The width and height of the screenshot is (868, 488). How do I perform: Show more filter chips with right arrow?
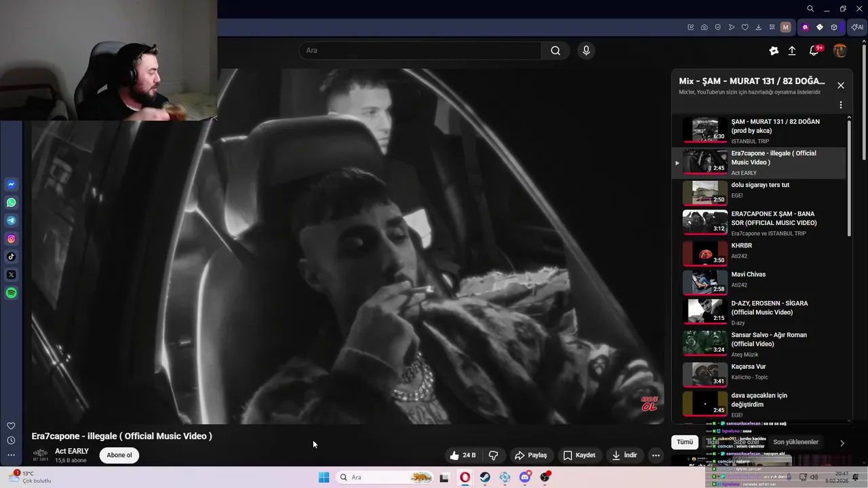point(842,443)
